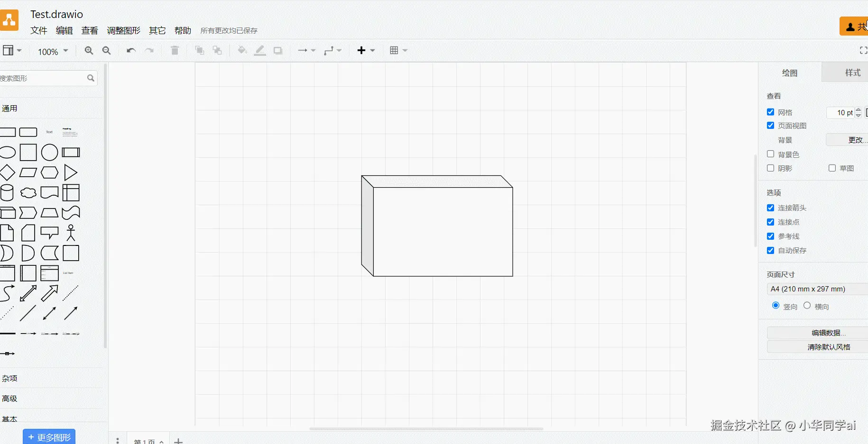This screenshot has width=868, height=444.
Task: Toggle the shadow toolbar icon
Action: tap(278, 50)
